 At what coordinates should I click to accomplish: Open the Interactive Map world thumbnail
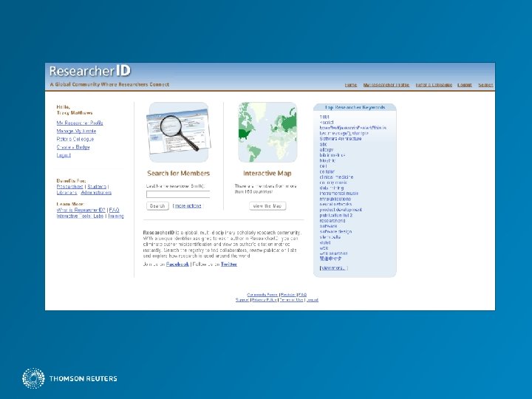point(267,132)
